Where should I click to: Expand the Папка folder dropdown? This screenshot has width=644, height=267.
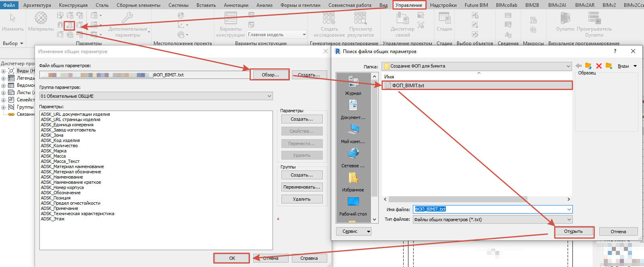(568, 66)
